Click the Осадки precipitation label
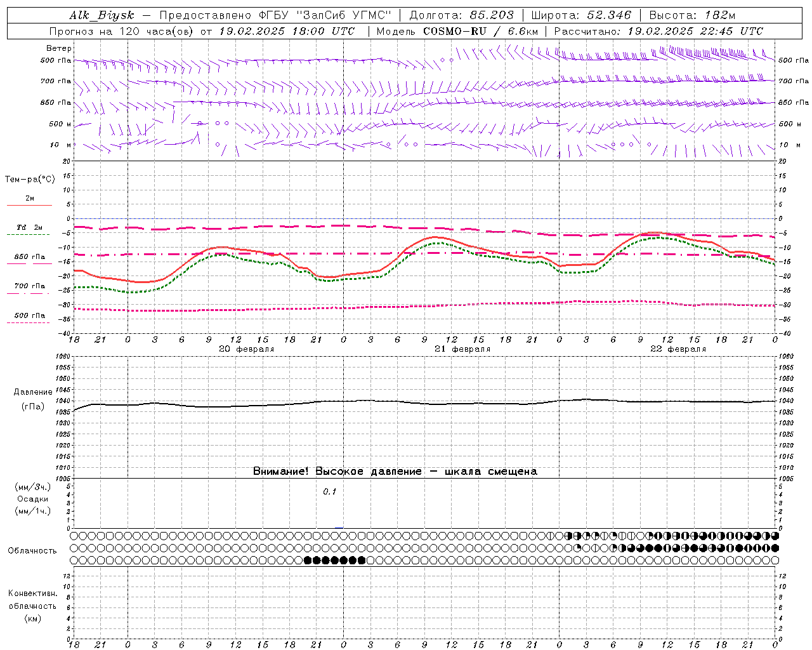This screenshot has width=812, height=650. tap(33, 499)
